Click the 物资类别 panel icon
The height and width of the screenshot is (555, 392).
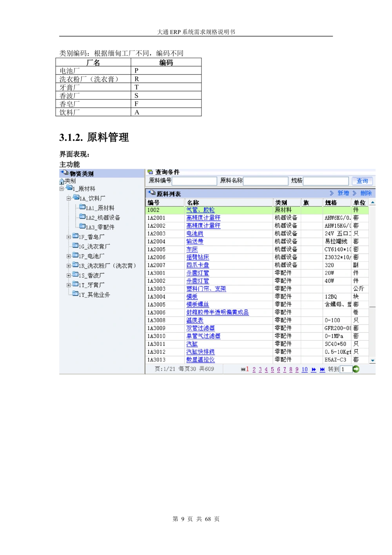click(64, 172)
